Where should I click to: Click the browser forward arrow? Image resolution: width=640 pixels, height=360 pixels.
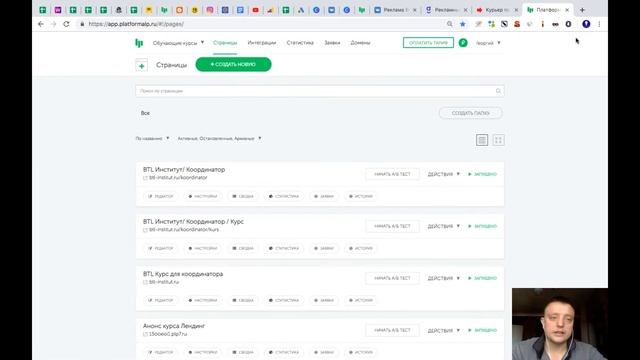pos(53,24)
